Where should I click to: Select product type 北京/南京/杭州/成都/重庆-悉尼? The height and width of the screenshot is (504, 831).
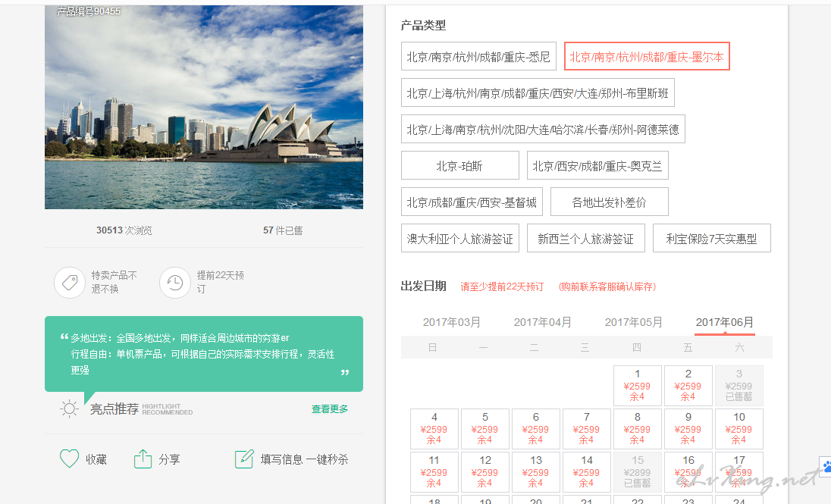click(x=478, y=56)
